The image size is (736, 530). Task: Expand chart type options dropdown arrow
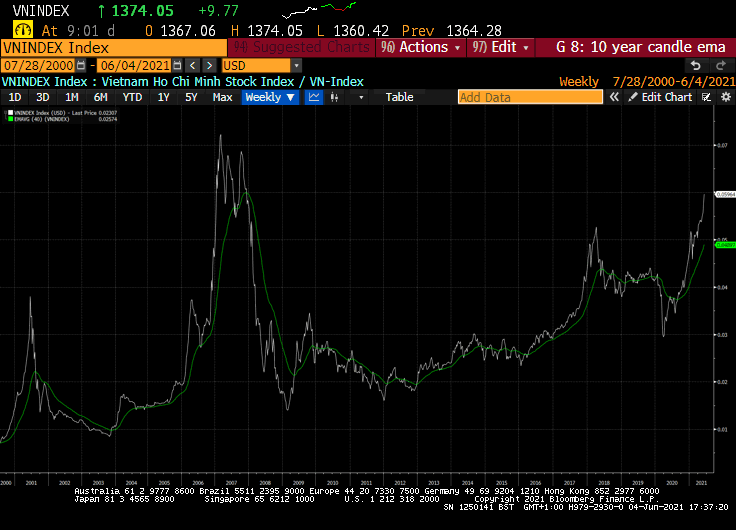361,97
